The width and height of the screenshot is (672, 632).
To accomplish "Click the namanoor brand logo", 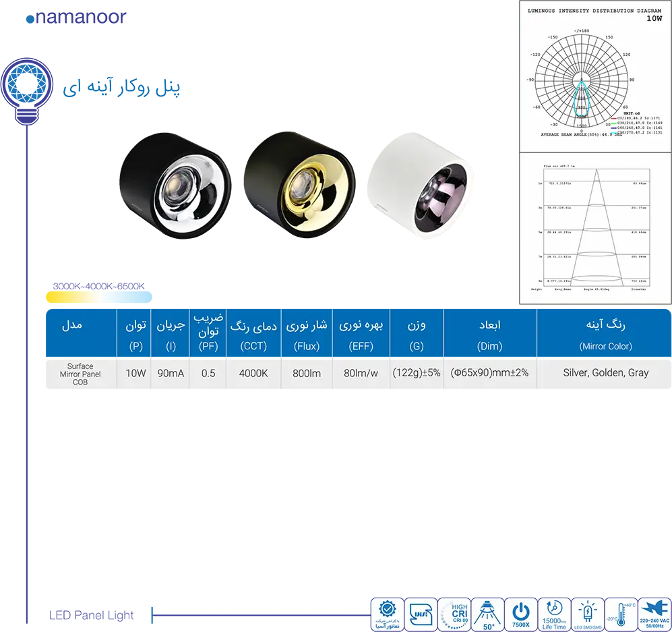I will coord(75,18).
